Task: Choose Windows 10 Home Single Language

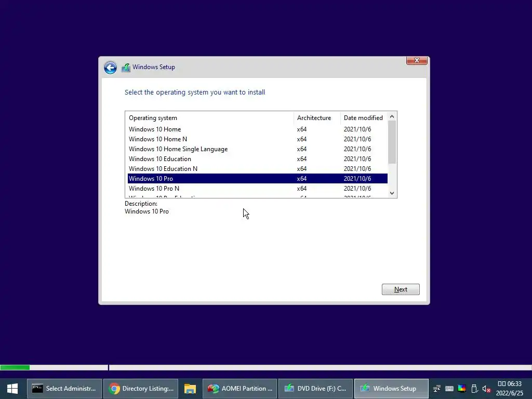Action: pyautogui.click(x=258, y=149)
